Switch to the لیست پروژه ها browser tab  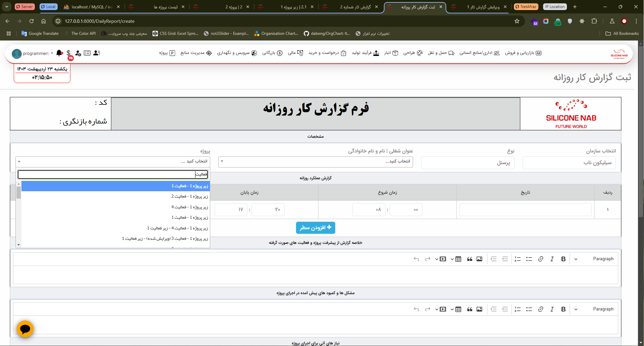pyautogui.click(x=166, y=7)
